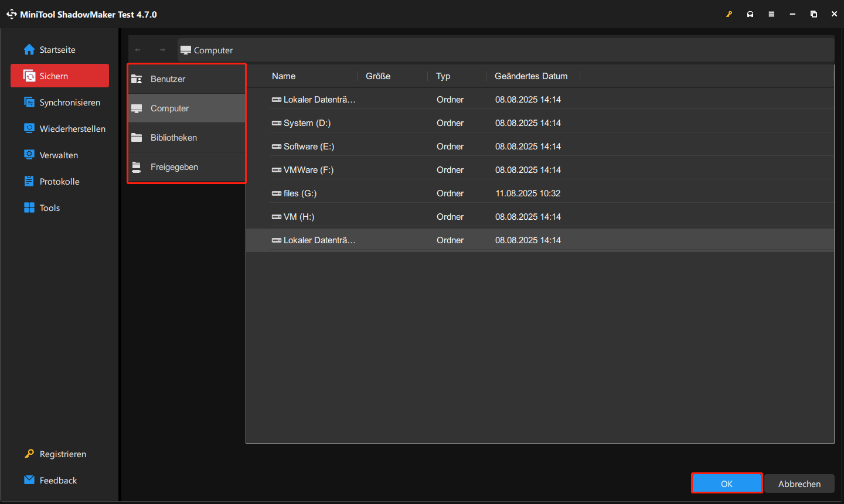This screenshot has width=844, height=504.
Task: Select the Software (E:) row name
Action: tap(309, 147)
